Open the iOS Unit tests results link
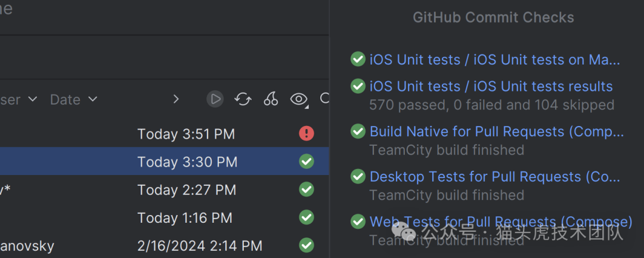The image size is (644, 258). (x=491, y=87)
